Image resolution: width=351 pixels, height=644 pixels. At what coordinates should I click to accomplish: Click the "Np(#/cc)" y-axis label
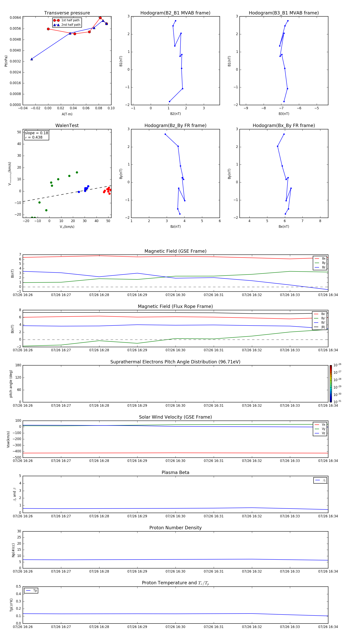coord(13,550)
